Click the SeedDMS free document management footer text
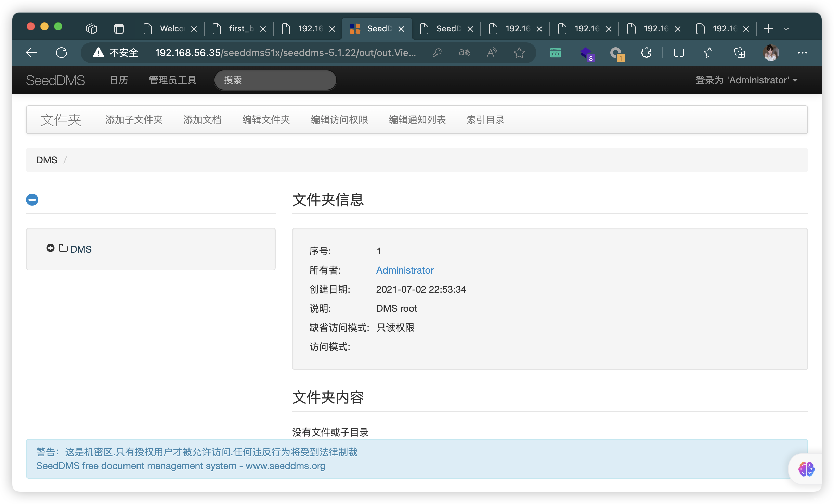The height and width of the screenshot is (504, 834). (x=181, y=466)
